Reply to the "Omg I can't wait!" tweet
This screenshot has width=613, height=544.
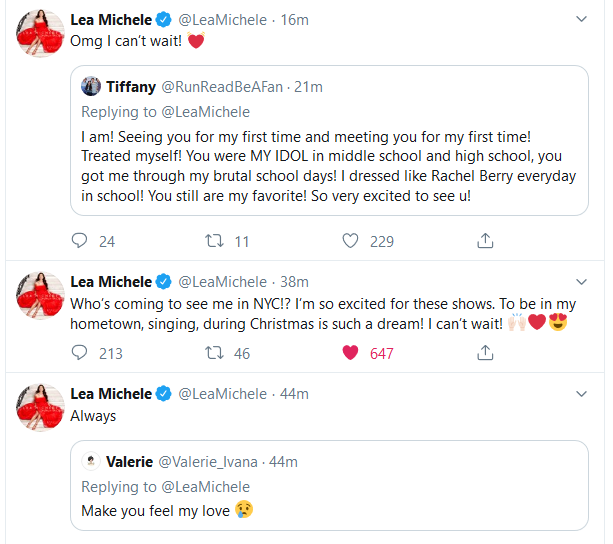[x=82, y=241]
